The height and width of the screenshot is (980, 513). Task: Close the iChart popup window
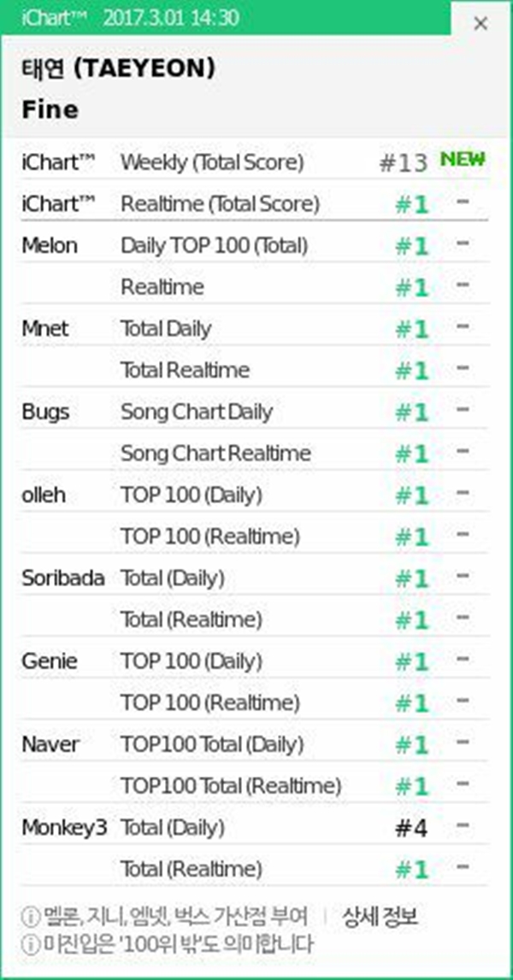[x=481, y=24]
